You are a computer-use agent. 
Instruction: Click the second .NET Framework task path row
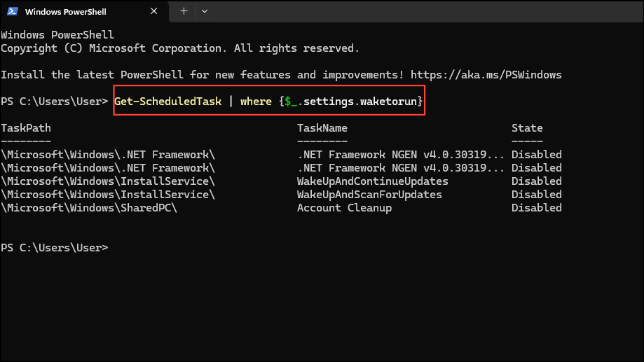[108, 168]
